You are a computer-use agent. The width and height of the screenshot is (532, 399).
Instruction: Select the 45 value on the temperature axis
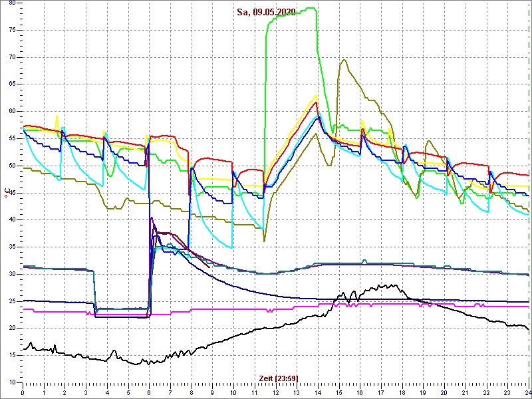(11, 193)
